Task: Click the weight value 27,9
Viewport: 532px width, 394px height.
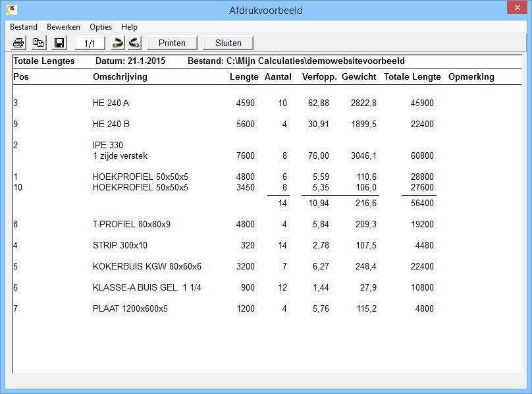Action: [368, 287]
